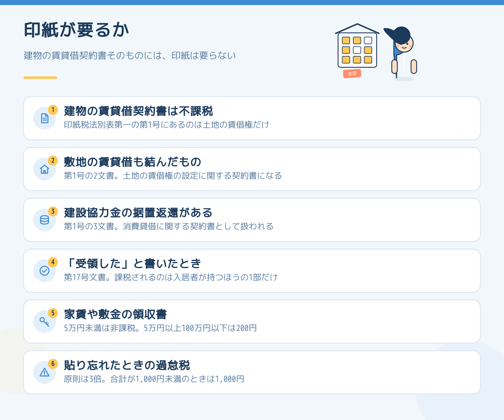Viewport: 504px width, 420px height.
Task: Click text 5万円未満は非課税。5万円以上100万円以下は200円
Action: click(160, 328)
